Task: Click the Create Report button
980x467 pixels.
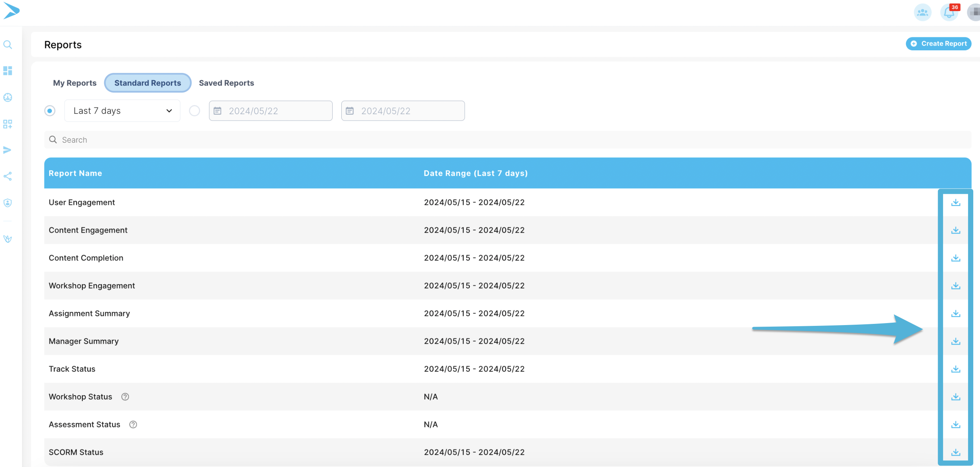Action: coord(938,44)
